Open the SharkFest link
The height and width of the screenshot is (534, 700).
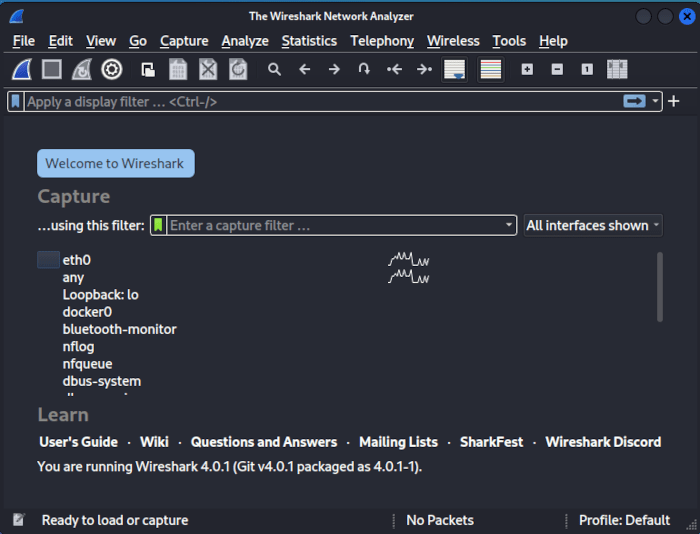(x=492, y=442)
